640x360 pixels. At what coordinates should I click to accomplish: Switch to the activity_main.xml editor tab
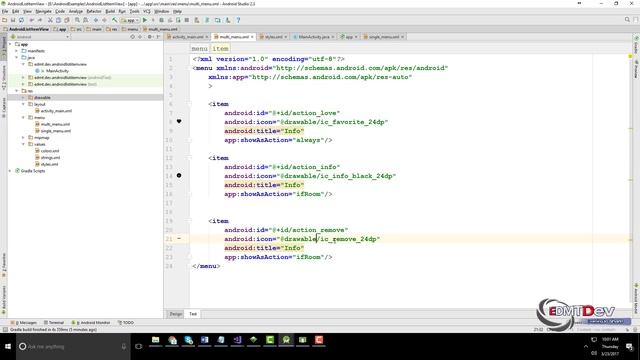click(x=187, y=37)
